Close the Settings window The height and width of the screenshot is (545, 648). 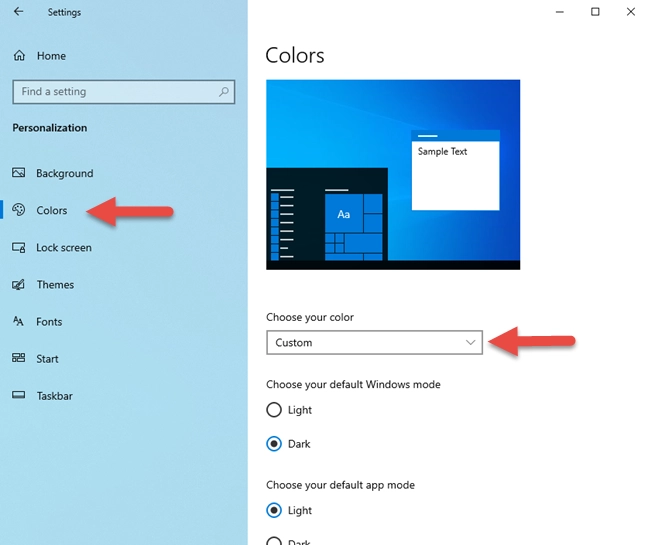pyautogui.click(x=631, y=12)
